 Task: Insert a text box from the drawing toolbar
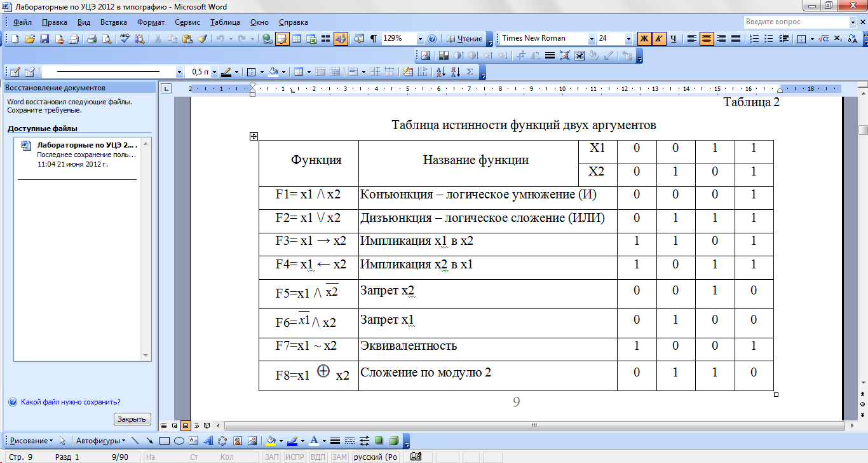(194, 440)
